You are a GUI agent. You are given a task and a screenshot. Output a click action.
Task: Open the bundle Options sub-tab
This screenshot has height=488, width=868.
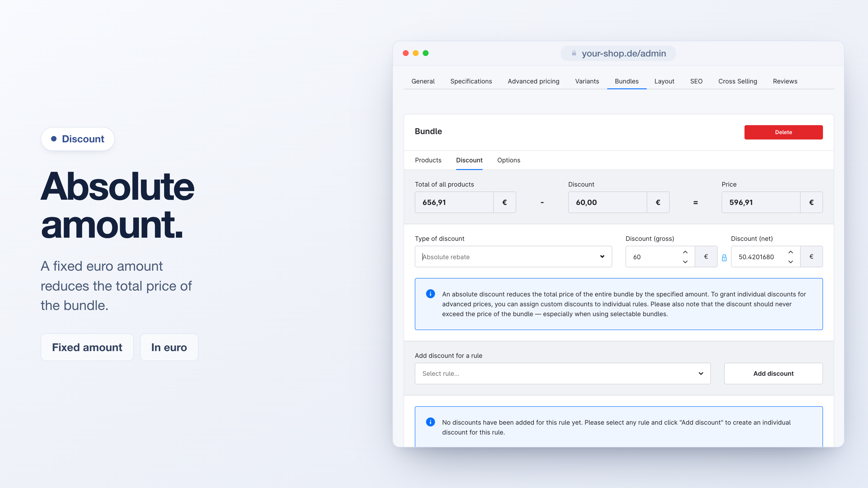point(508,160)
